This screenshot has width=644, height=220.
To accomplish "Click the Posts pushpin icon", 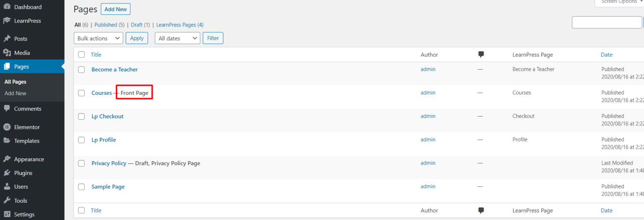I will [7, 39].
